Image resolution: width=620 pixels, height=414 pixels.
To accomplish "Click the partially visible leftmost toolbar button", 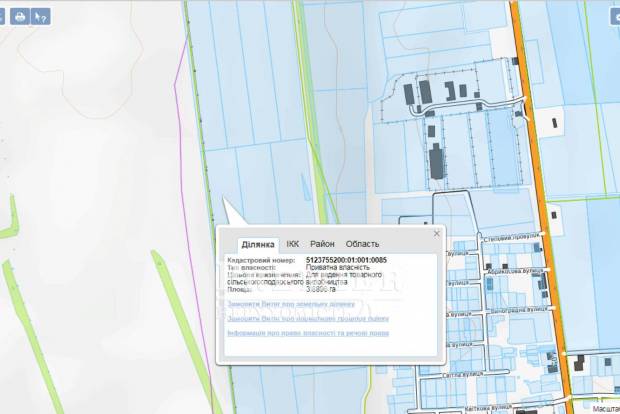I will (2, 17).
